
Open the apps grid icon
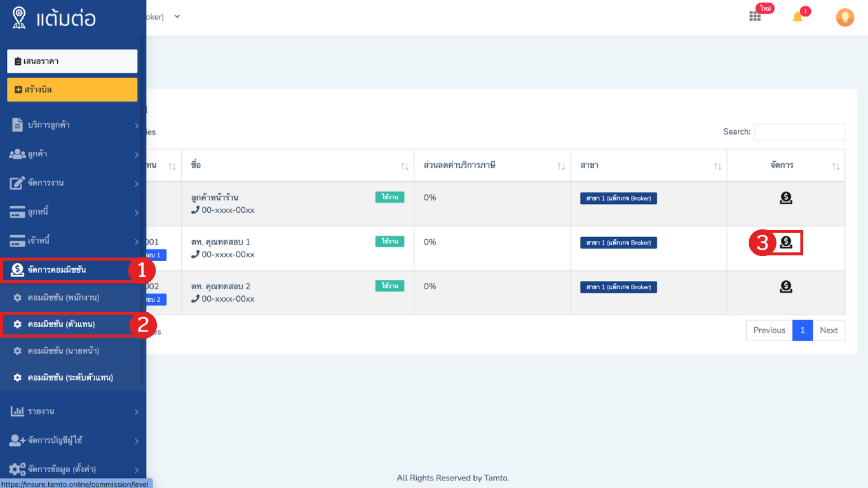click(x=755, y=17)
